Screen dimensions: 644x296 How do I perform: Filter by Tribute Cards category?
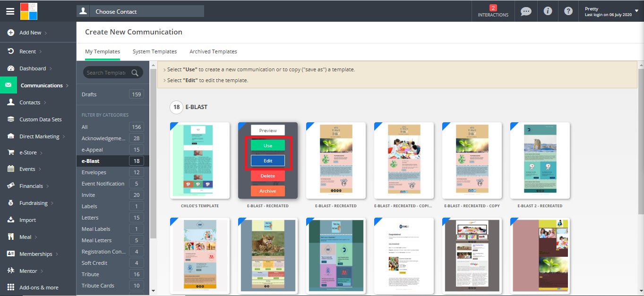(98, 286)
